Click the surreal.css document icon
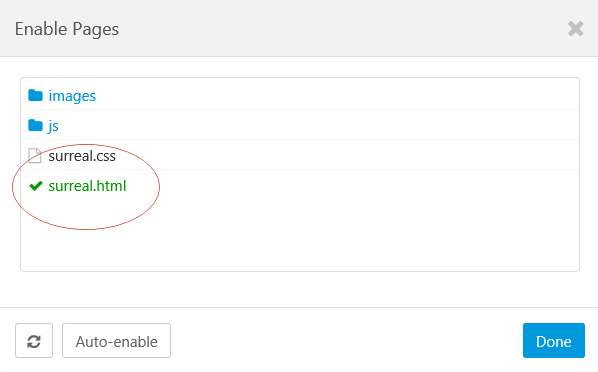Image resolution: width=598 pixels, height=372 pixels. coord(35,155)
